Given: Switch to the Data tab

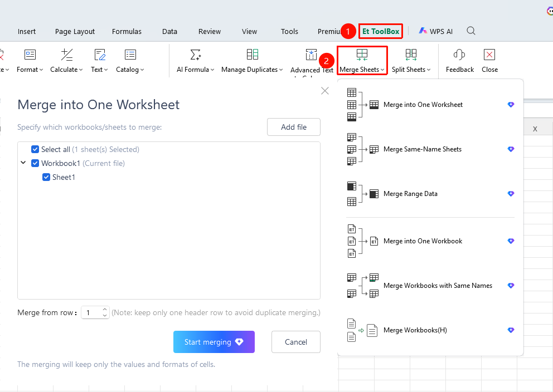Looking at the screenshot, I should [169, 31].
